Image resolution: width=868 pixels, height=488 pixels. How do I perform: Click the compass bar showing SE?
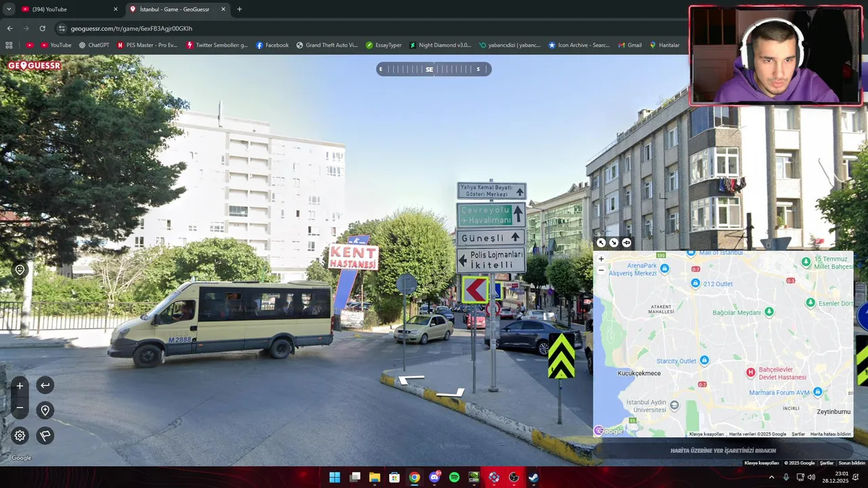pyautogui.click(x=434, y=69)
